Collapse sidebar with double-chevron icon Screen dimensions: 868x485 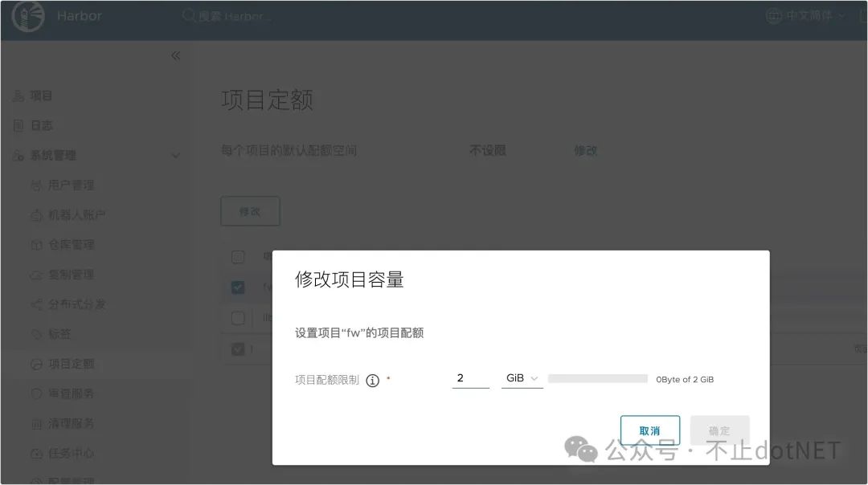176,55
